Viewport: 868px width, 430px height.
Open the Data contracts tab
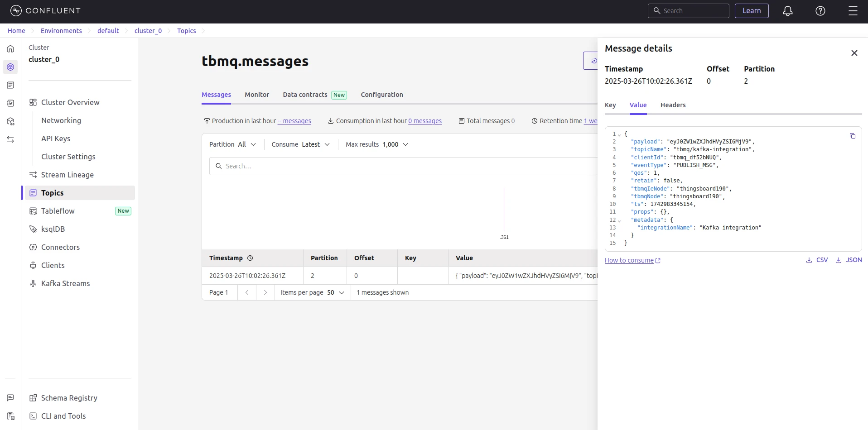[x=315, y=95]
